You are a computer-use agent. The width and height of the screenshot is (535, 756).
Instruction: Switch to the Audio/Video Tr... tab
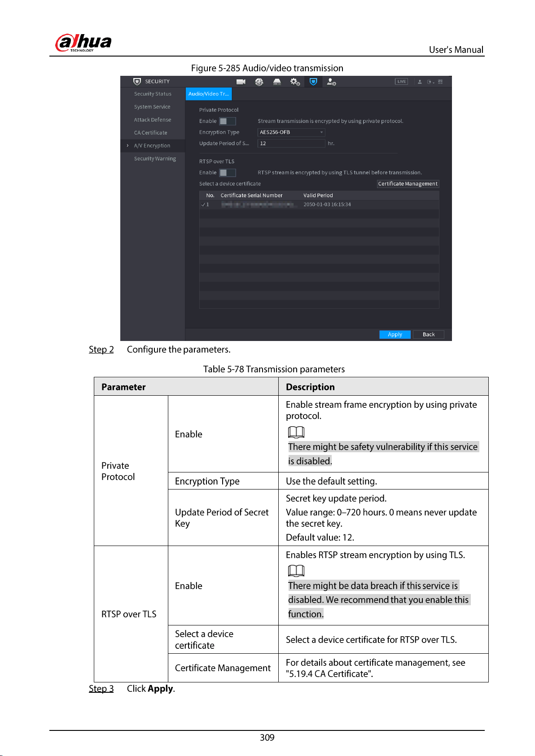click(209, 94)
